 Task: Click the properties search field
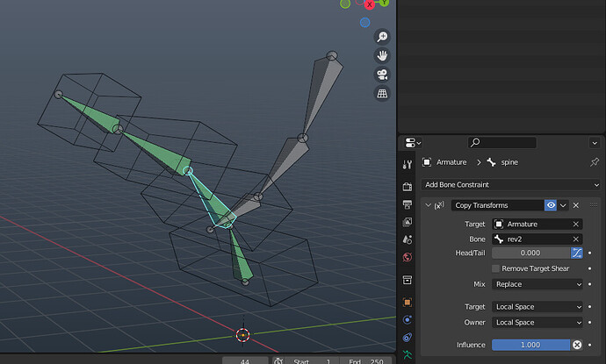502,142
